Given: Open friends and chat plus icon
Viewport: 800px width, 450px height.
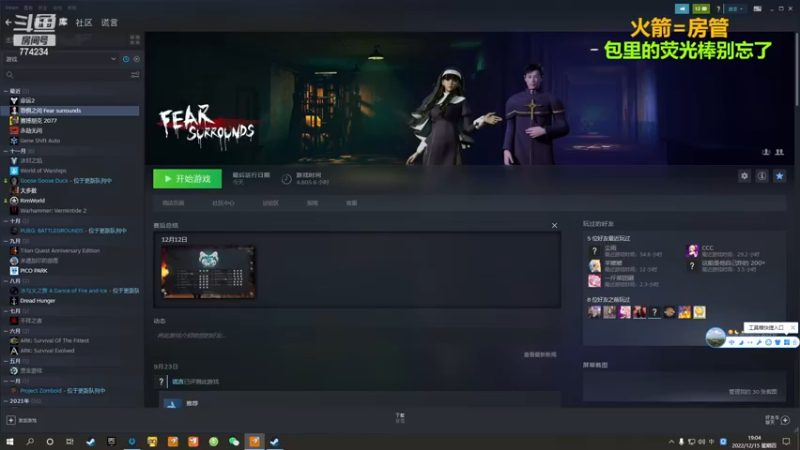Looking at the screenshot, I should pos(785,420).
